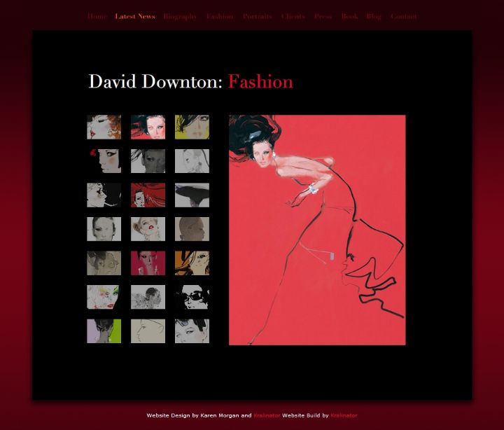Open the dark grey shaded face thumbnail

pos(148,161)
